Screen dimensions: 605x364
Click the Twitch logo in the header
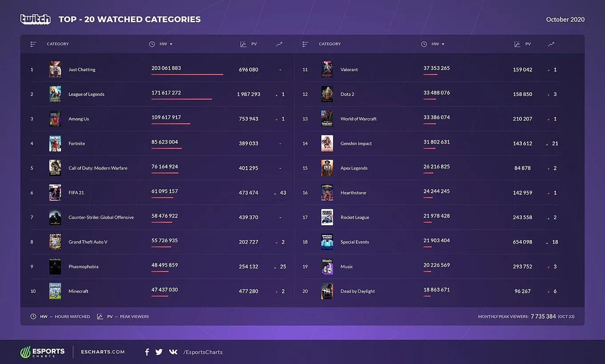(35, 19)
